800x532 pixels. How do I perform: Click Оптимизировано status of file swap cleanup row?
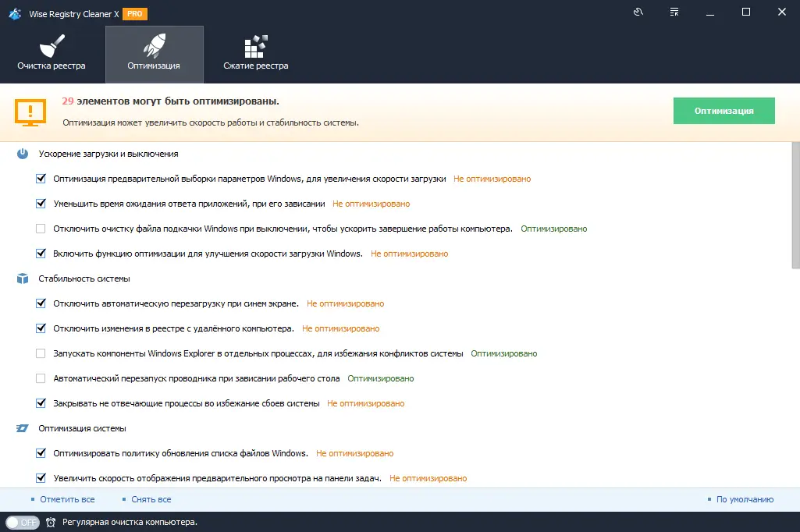[x=553, y=229]
